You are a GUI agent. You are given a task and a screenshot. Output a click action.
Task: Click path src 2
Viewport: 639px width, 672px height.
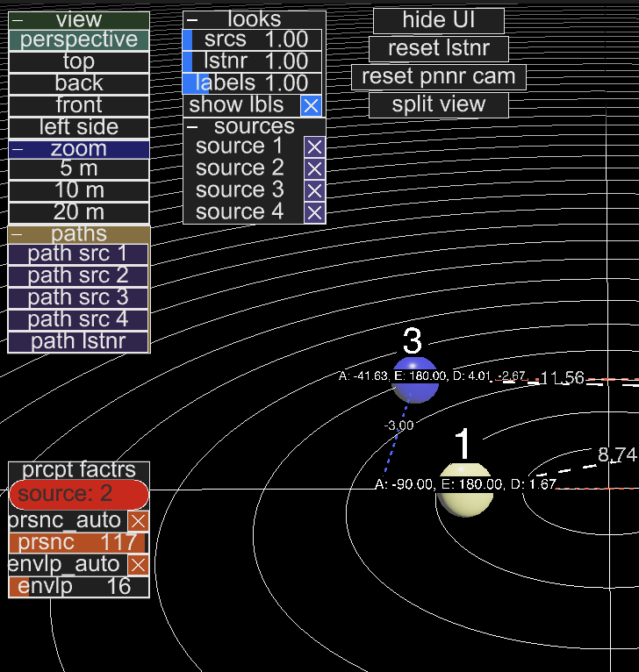pos(78,275)
